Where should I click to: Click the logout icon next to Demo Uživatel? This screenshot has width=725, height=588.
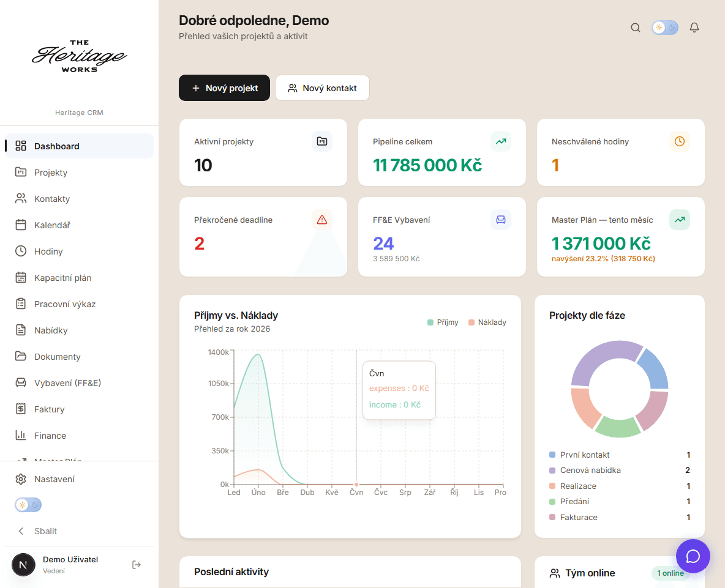coord(136,564)
